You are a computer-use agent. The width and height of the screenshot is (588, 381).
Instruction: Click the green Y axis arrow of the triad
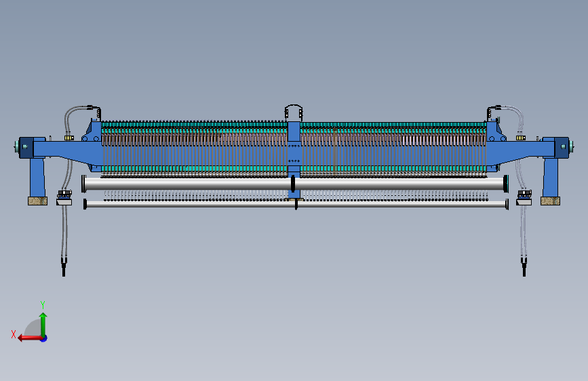tap(43, 325)
